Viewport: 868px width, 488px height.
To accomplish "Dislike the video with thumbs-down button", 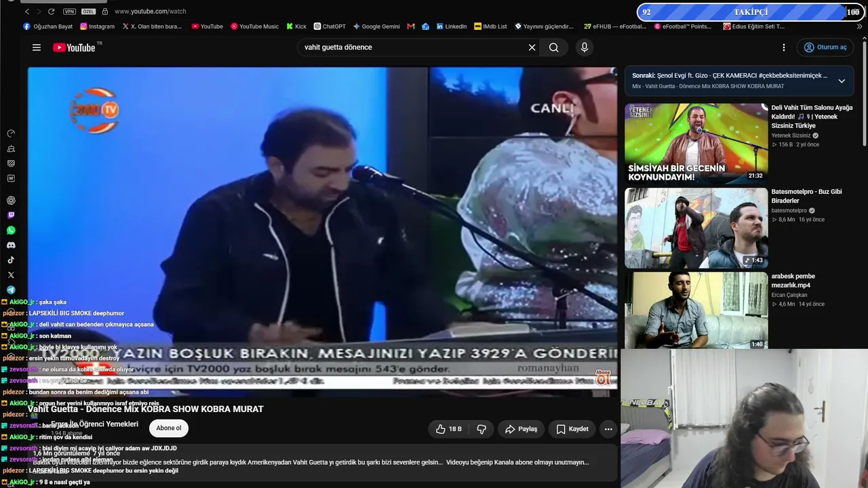I will [x=481, y=429].
